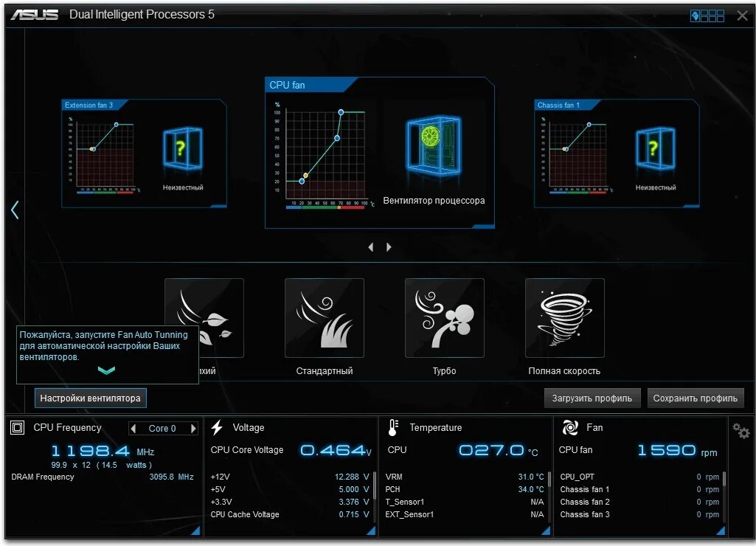Click the CPU Cache Voltage row
The height and width of the screenshot is (546, 756).
point(290,515)
